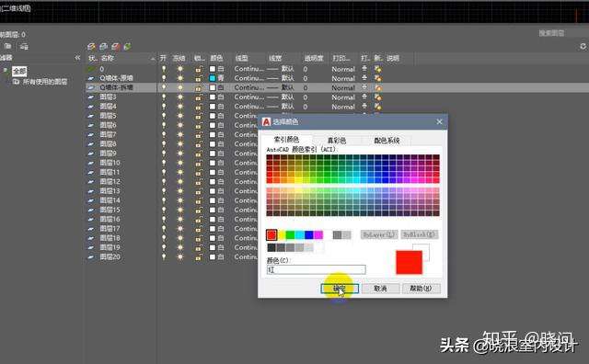Pick the magenta standard color swatch
Image resolution: width=589 pixels, height=364 pixels.
[x=318, y=235]
